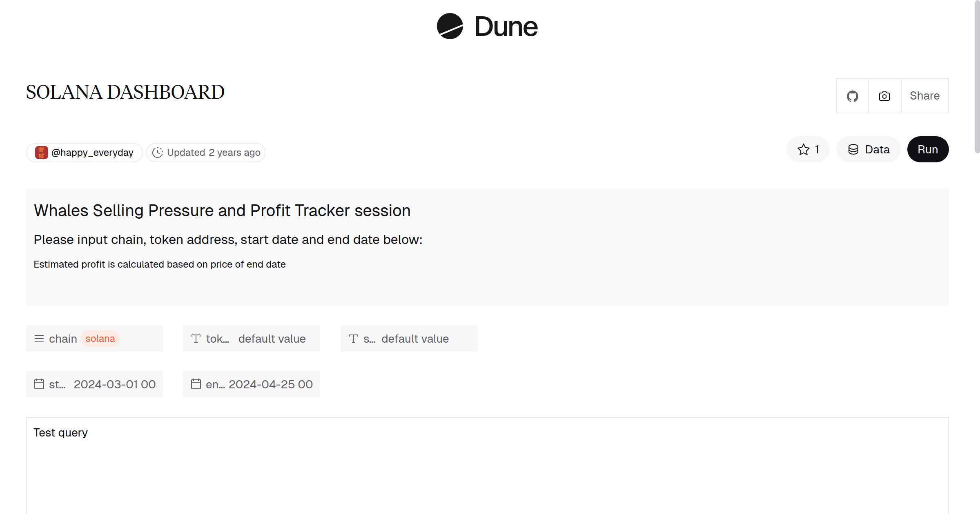This screenshot has height=514, width=980.
Task: Click the text icon on the token parameter
Action: (196, 339)
